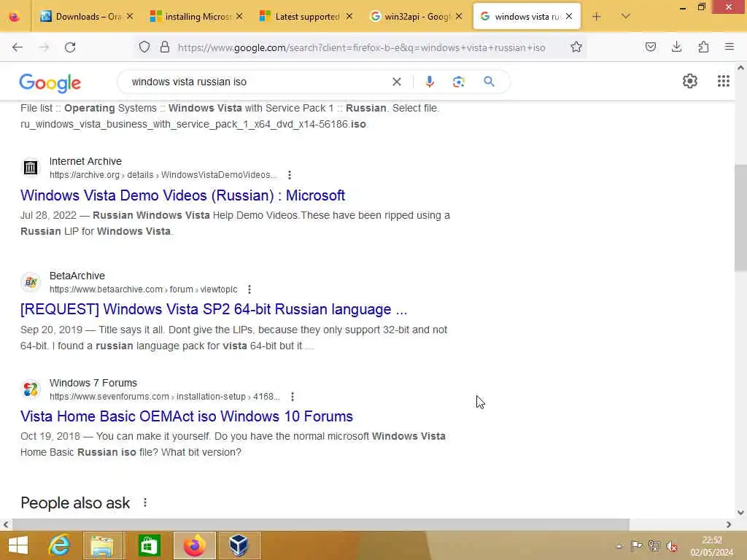Image resolution: width=747 pixels, height=560 pixels.
Task: Open network icon in system tray
Action: coord(654,546)
